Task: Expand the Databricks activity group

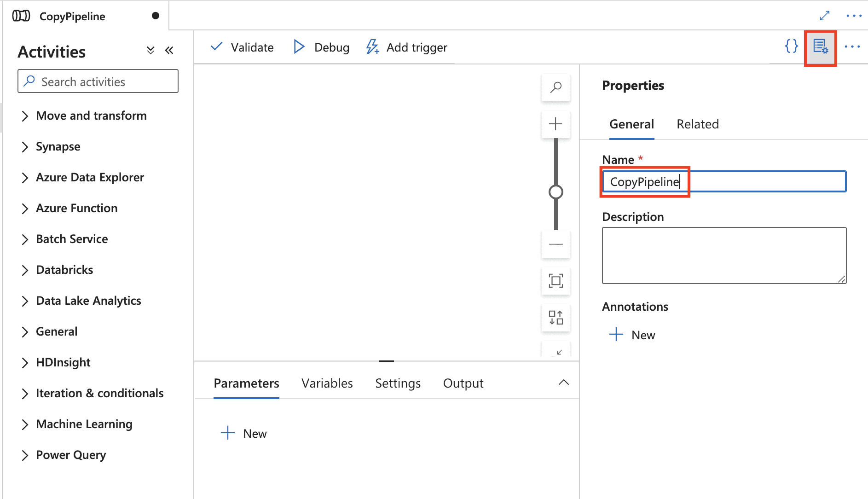Action: (25, 270)
